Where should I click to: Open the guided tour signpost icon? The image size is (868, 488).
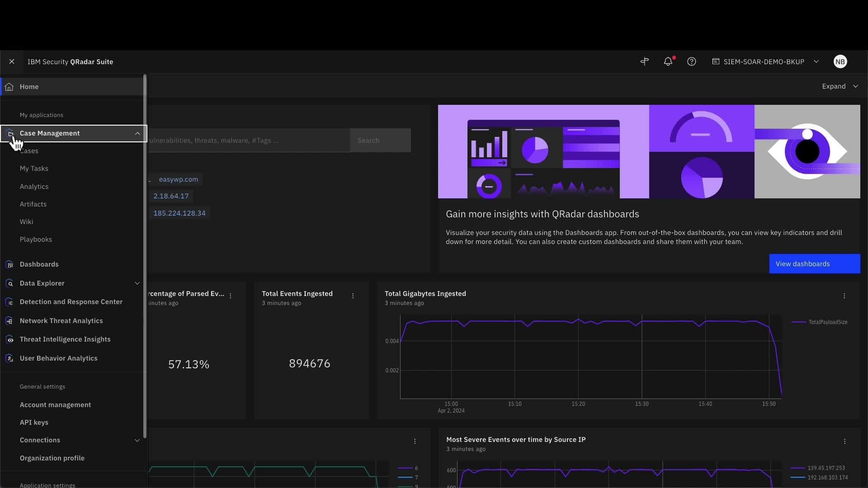click(645, 62)
